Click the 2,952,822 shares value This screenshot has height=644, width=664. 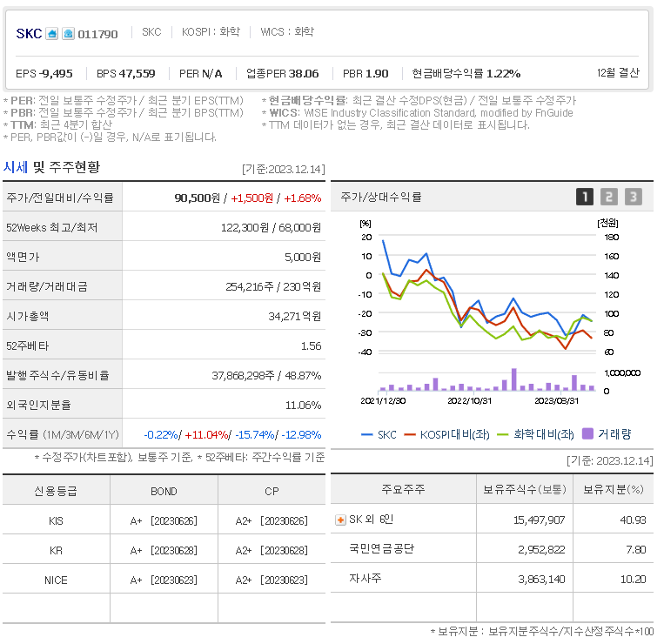[x=541, y=550]
